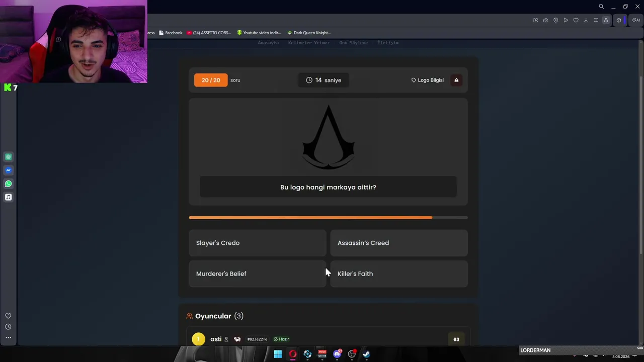Viewport: 644px width, 362px height.
Task: Open the AI assistant button
Action: (636, 20)
